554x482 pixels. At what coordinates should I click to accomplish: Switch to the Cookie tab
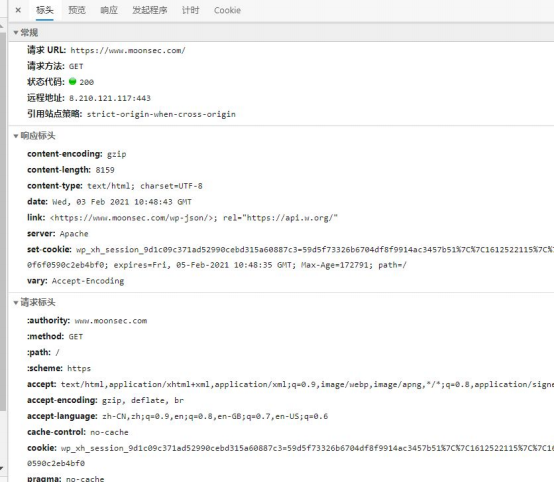coord(227,10)
